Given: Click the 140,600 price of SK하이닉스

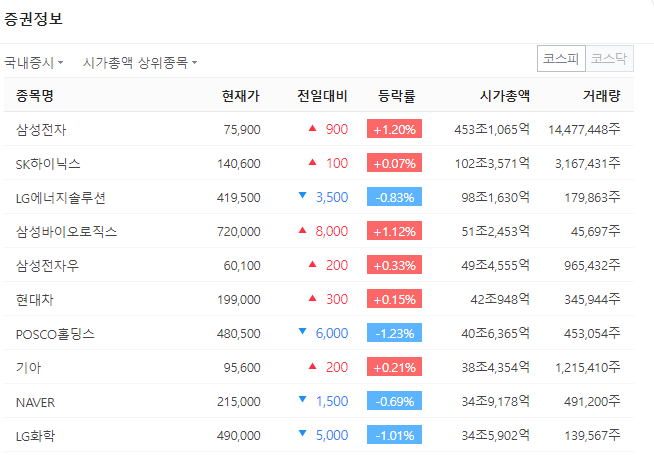Looking at the screenshot, I should coord(239,164).
